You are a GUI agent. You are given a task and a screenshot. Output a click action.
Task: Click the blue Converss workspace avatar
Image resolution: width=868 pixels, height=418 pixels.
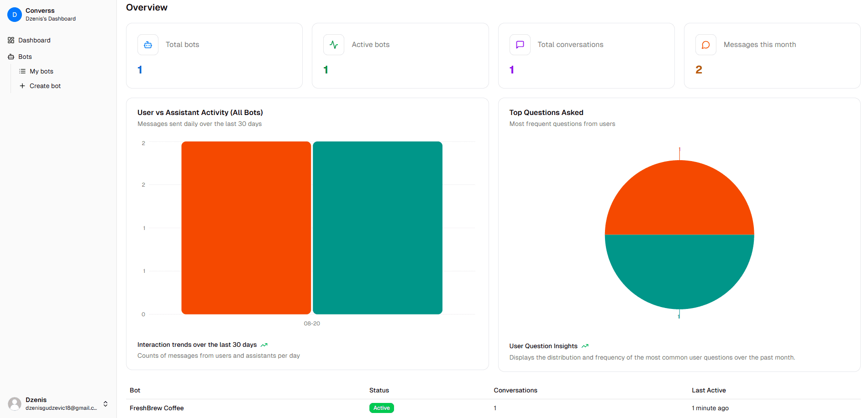tap(15, 15)
